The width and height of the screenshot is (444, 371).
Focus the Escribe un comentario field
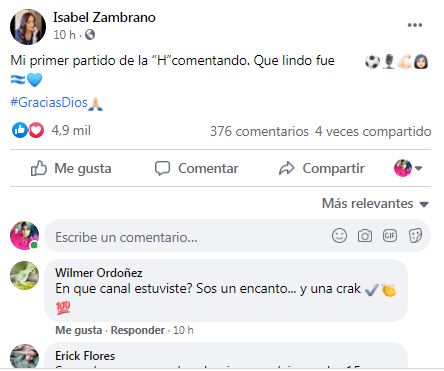(x=192, y=237)
